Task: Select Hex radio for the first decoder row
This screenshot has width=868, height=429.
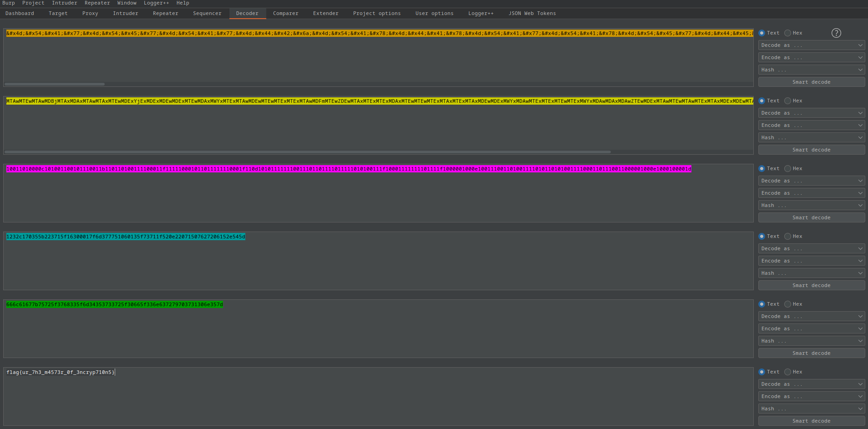Action: pyautogui.click(x=787, y=33)
